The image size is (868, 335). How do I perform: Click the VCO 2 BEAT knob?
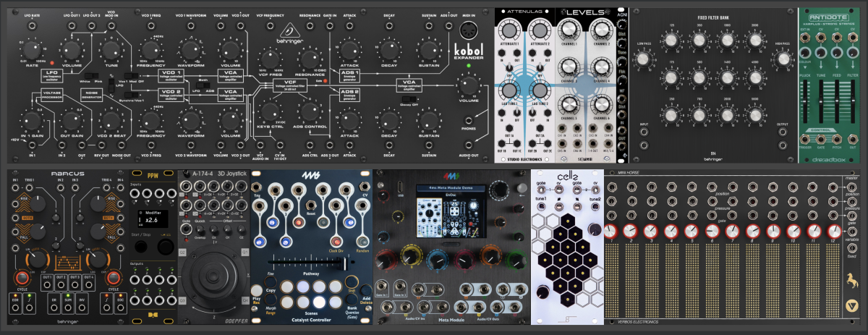(111, 120)
